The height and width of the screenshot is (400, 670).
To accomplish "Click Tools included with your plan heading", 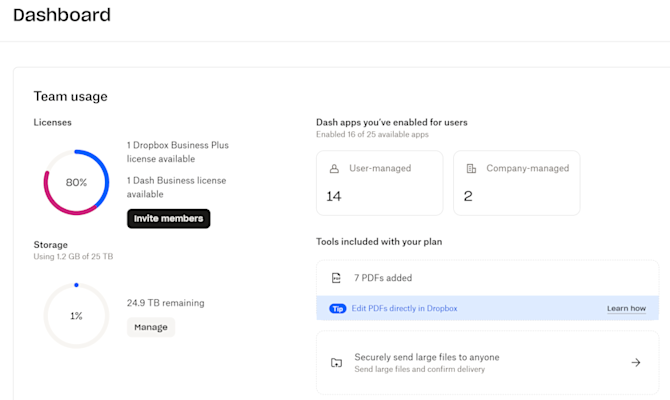I will [x=379, y=241].
